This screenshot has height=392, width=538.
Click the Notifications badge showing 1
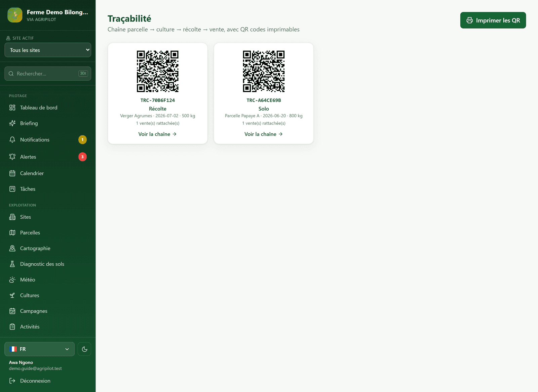82,140
